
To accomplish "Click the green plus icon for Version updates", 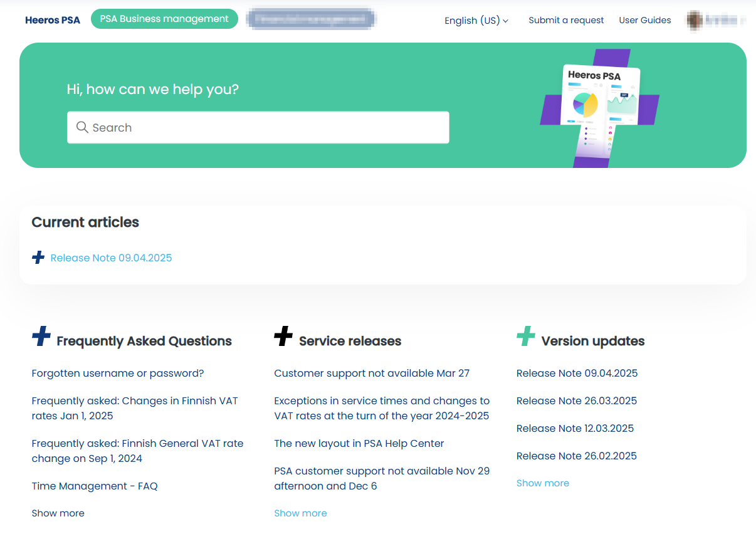I will 526,336.
